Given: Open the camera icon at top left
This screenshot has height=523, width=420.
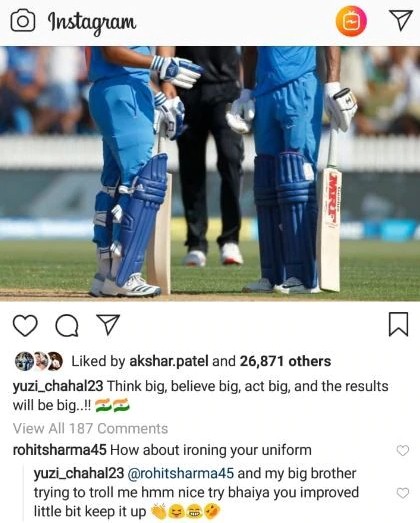Looking at the screenshot, I should (x=23, y=20).
